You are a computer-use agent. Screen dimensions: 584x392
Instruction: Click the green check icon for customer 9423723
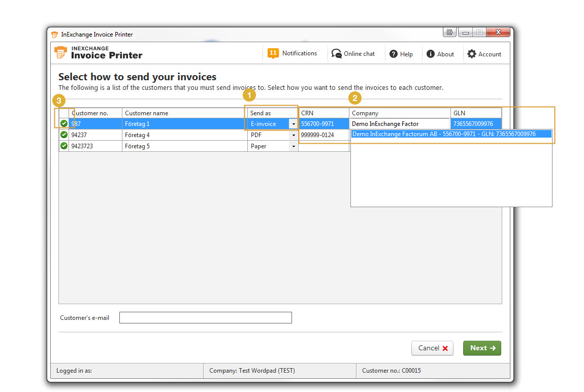click(x=64, y=146)
